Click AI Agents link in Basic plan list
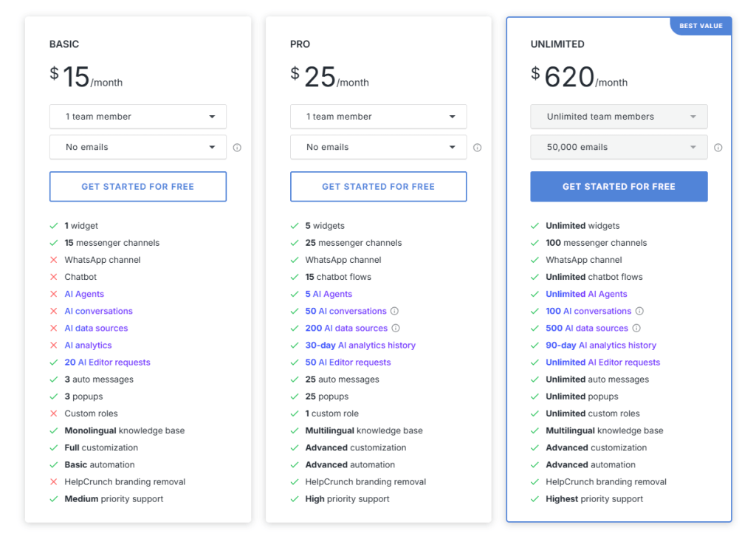 (84, 294)
